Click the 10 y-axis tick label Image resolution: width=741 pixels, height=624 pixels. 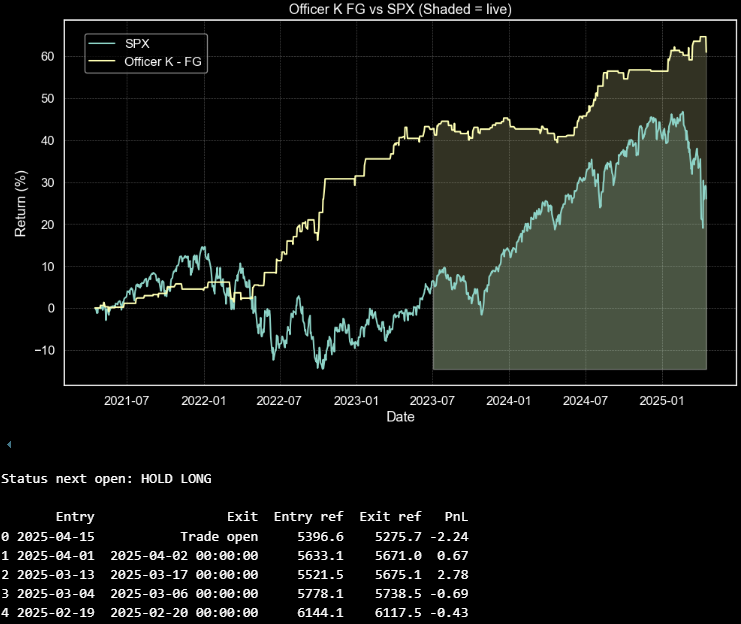click(x=48, y=267)
